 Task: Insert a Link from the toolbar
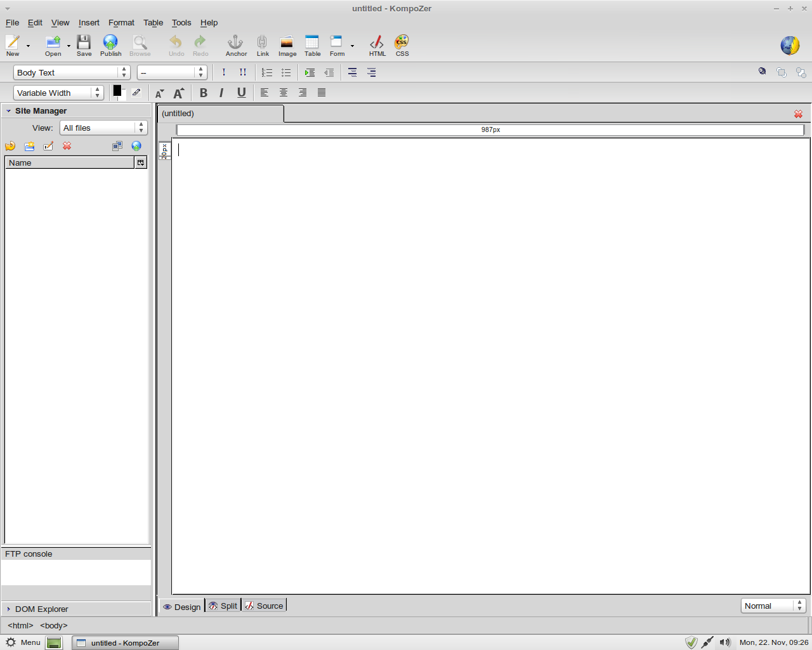point(263,45)
